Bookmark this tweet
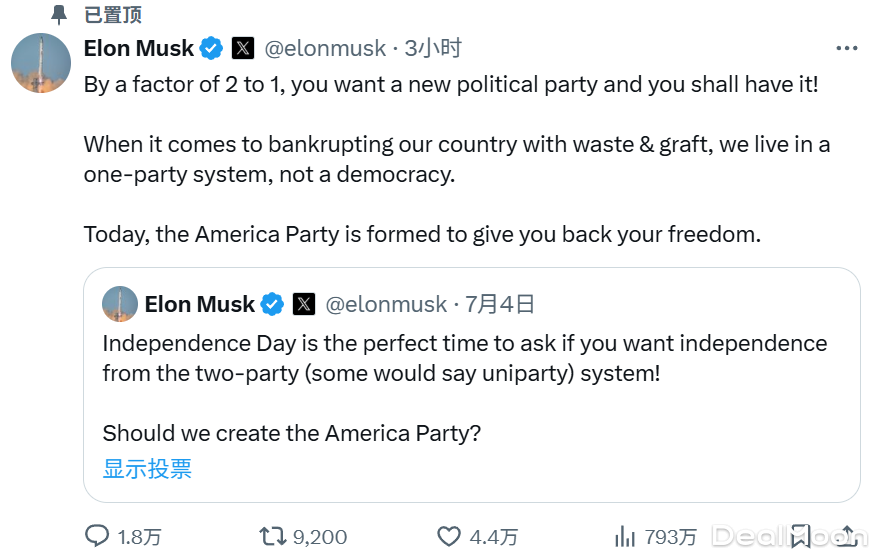Viewport: 882px width, 560px height. pos(801,537)
